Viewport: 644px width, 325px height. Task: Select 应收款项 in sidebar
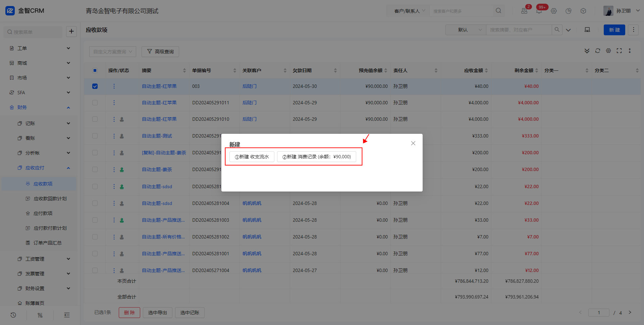39,184
